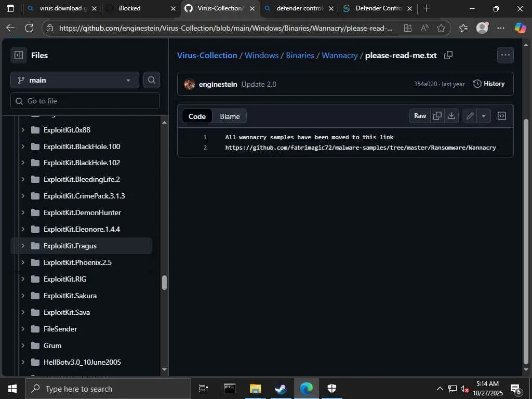This screenshot has height=399, width=532.
Task: Expand the ExploitKit.CrimePack.3.1.3 folder chevron
Action: click(x=23, y=196)
